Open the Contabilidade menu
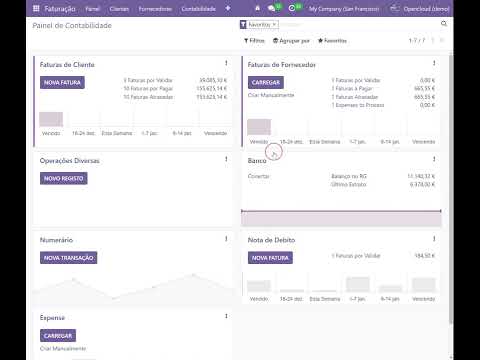 (x=198, y=9)
